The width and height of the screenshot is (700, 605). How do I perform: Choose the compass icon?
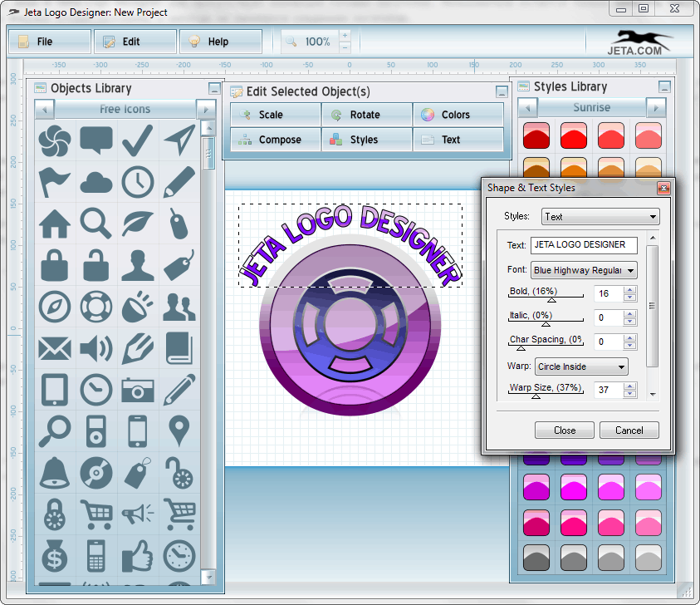(x=55, y=307)
